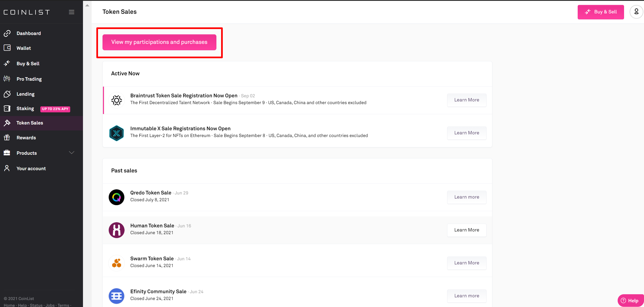The image size is (644, 307).
Task: Select Staking in the sidebar
Action: click(25, 108)
